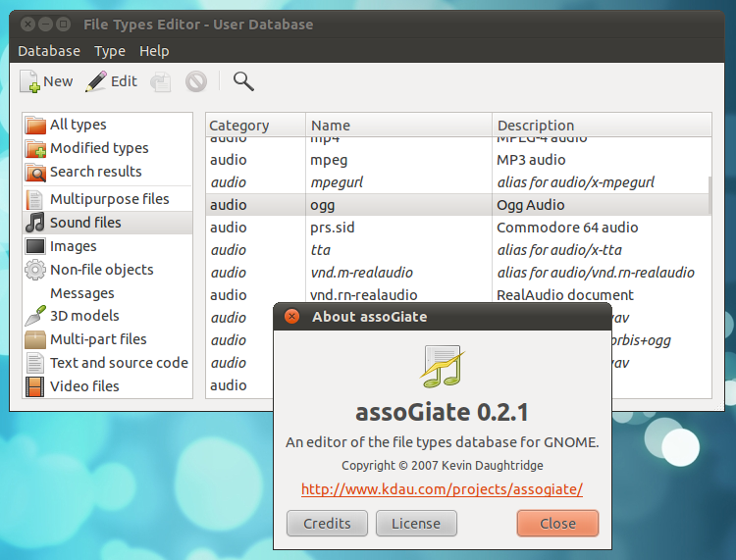This screenshot has height=560, width=736.
Task: Sort by the Category column header
Action: (x=256, y=126)
